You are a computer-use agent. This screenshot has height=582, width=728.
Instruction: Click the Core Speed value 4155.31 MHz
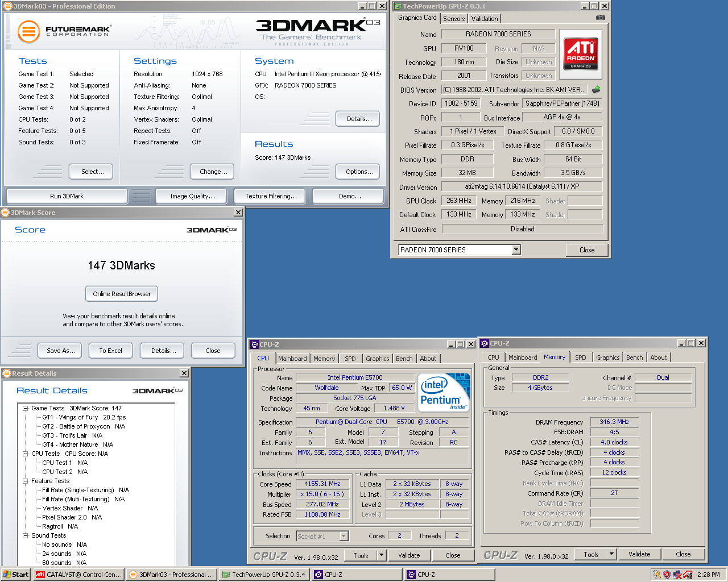(322, 484)
